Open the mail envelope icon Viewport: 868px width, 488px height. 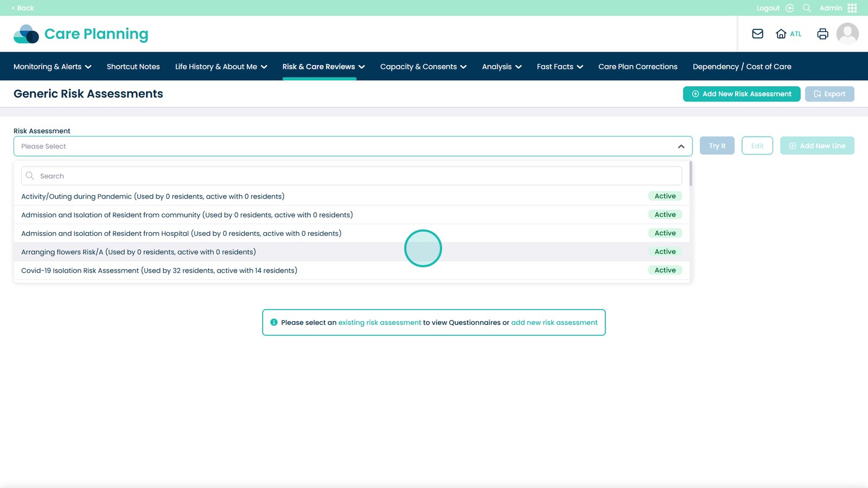pyautogui.click(x=757, y=34)
